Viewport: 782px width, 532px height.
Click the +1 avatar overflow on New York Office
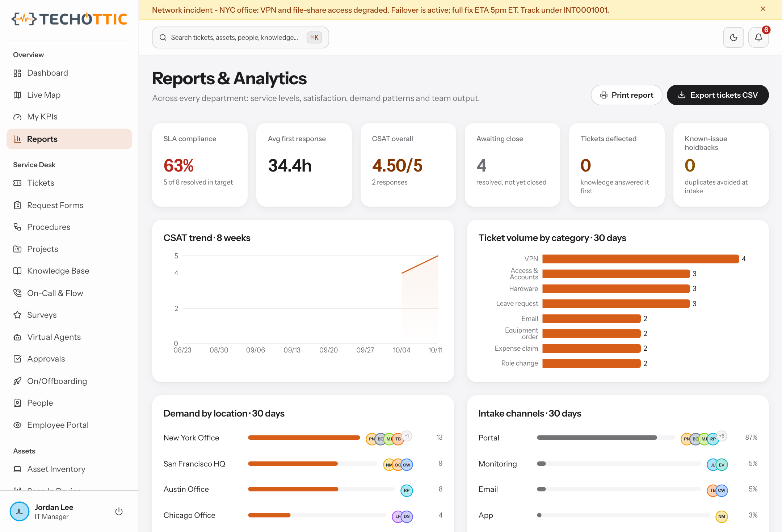pyautogui.click(x=407, y=436)
